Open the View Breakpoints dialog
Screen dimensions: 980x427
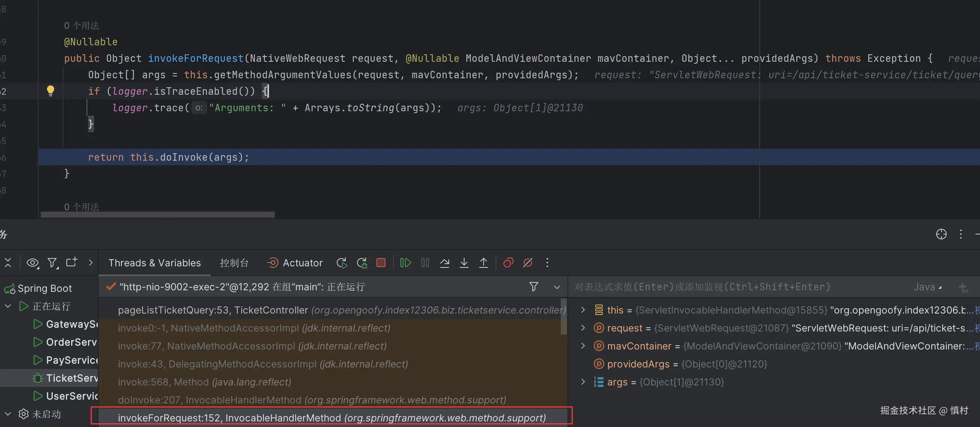(x=508, y=263)
